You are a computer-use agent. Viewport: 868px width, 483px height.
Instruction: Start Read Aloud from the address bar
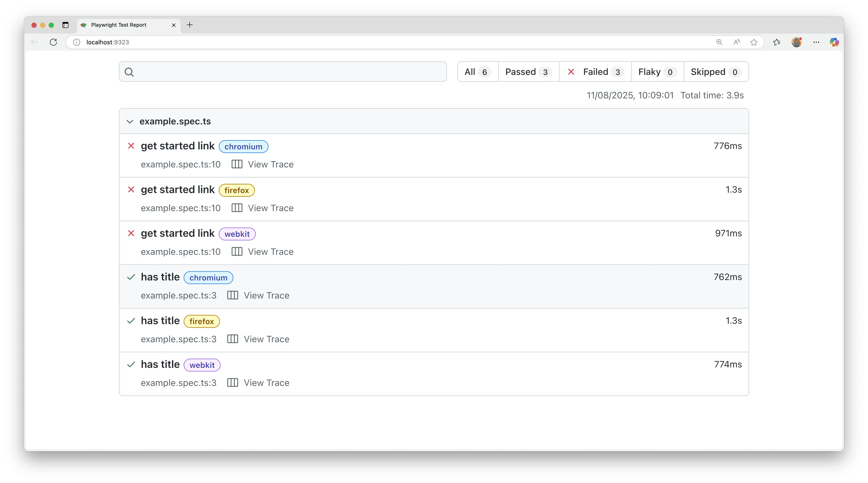click(737, 42)
